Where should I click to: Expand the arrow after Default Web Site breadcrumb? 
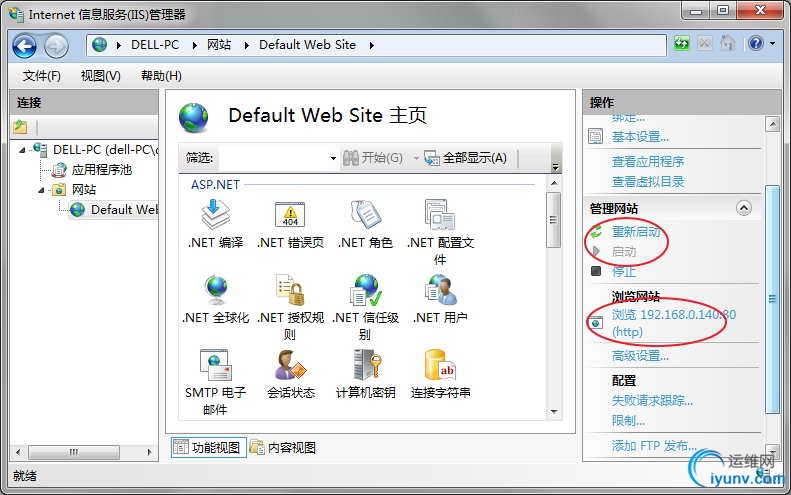click(371, 45)
